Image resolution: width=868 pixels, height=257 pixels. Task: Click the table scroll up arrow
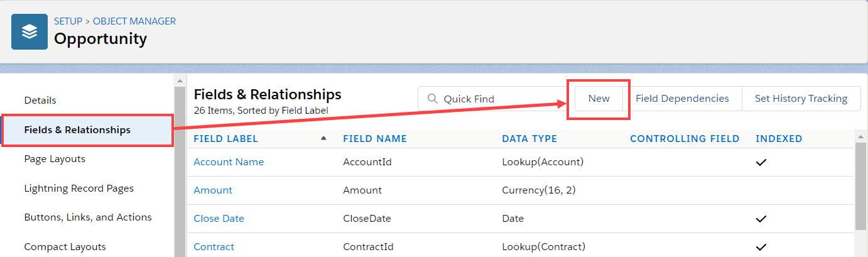tap(860, 137)
